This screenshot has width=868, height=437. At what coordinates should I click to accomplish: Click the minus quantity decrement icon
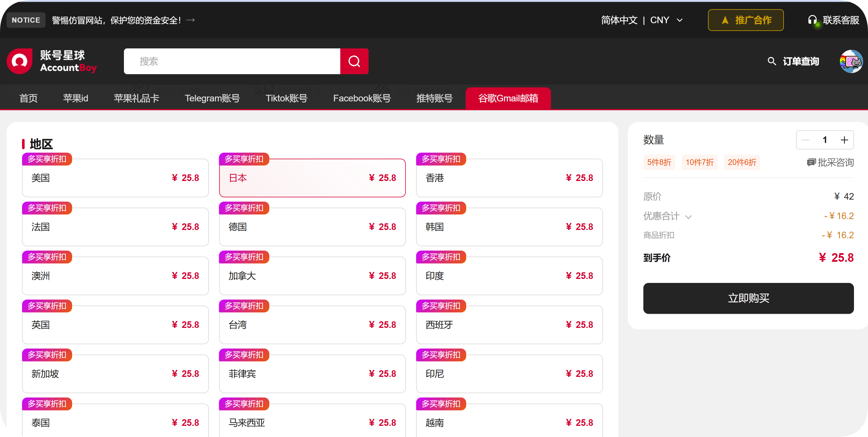pos(806,140)
